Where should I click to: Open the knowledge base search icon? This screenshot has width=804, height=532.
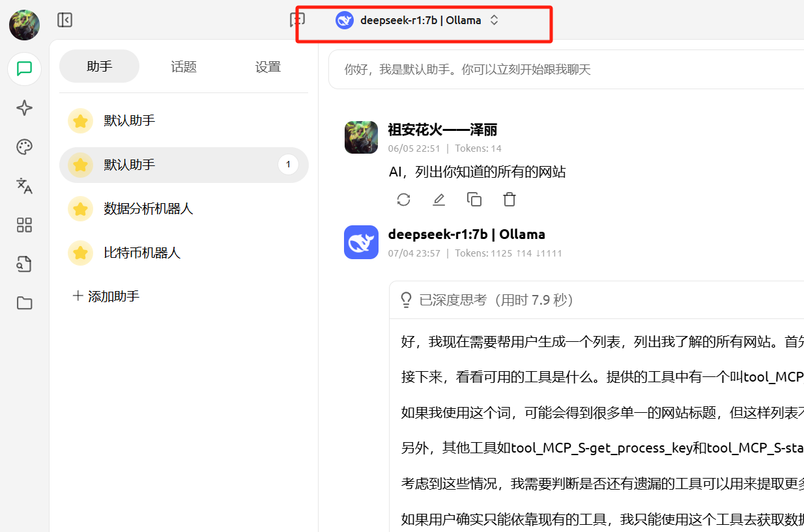point(25,264)
